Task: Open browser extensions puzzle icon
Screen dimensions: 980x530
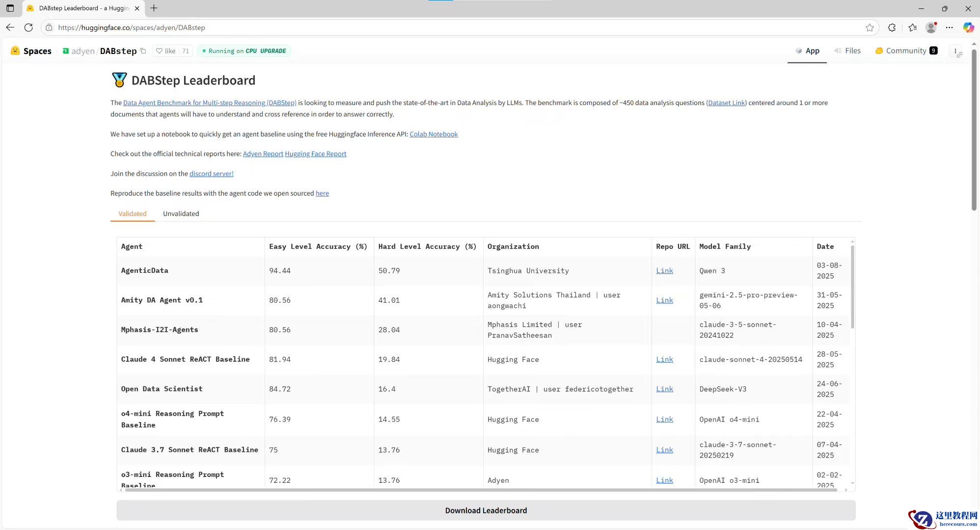Action: point(892,27)
